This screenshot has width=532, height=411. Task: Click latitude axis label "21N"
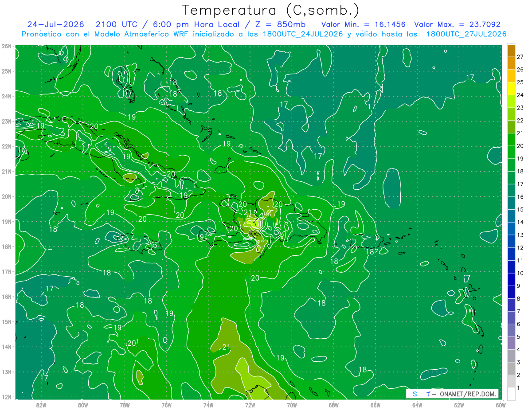click(7, 172)
